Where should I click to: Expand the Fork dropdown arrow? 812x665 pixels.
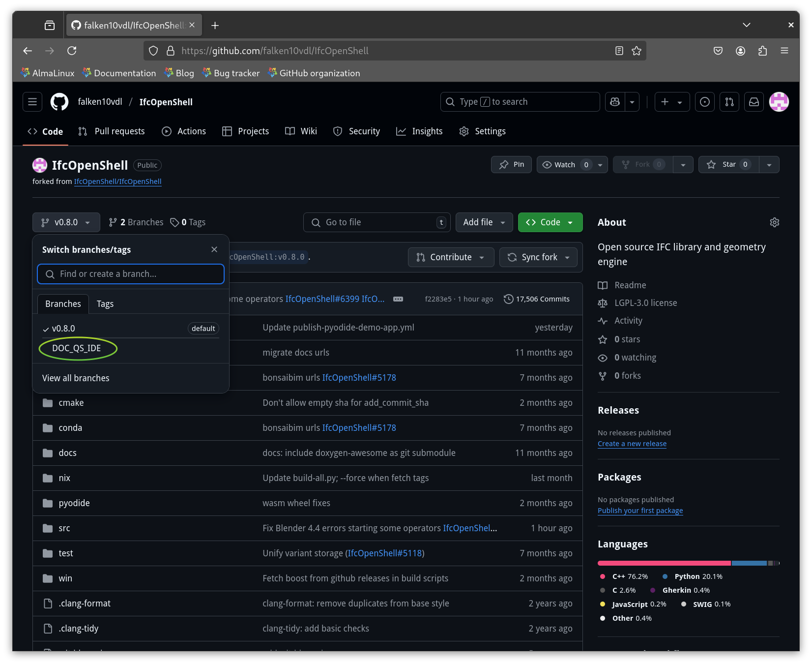pyautogui.click(x=683, y=165)
